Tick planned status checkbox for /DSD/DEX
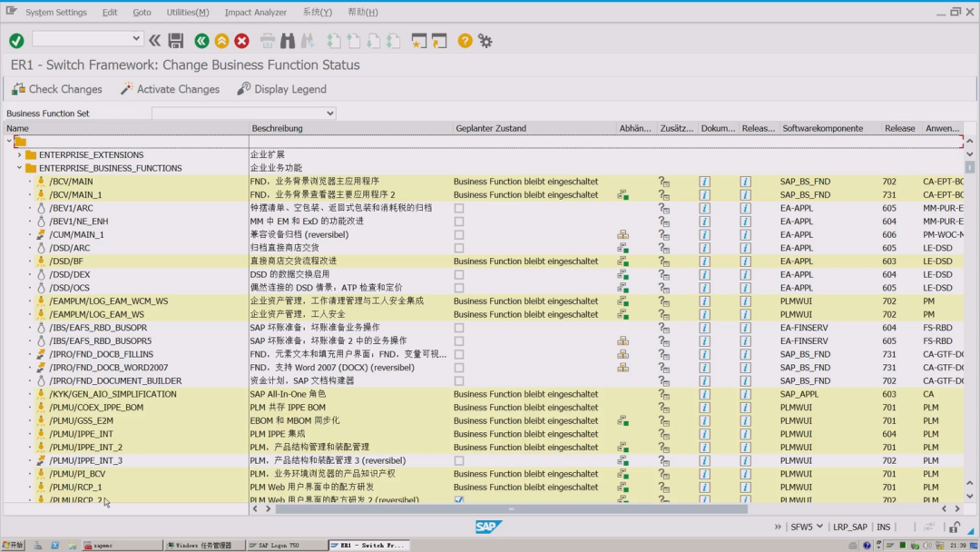Image resolution: width=980 pixels, height=552 pixels. 459,274
